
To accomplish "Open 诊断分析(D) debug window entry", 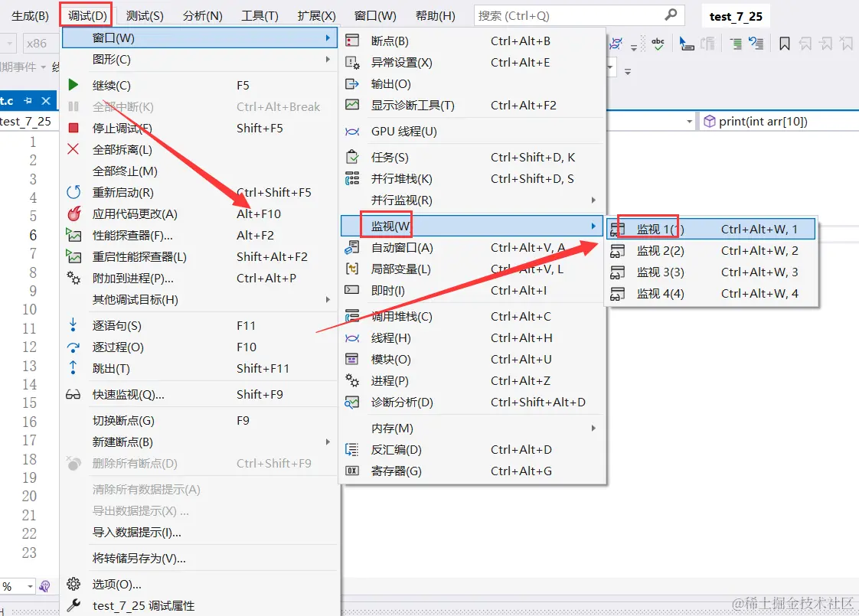I will point(471,402).
